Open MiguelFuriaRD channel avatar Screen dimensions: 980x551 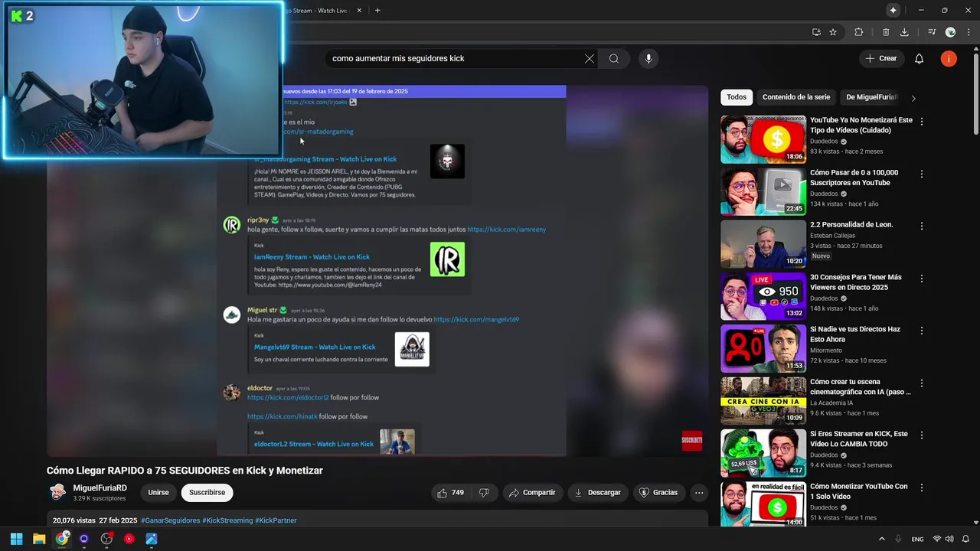click(57, 492)
